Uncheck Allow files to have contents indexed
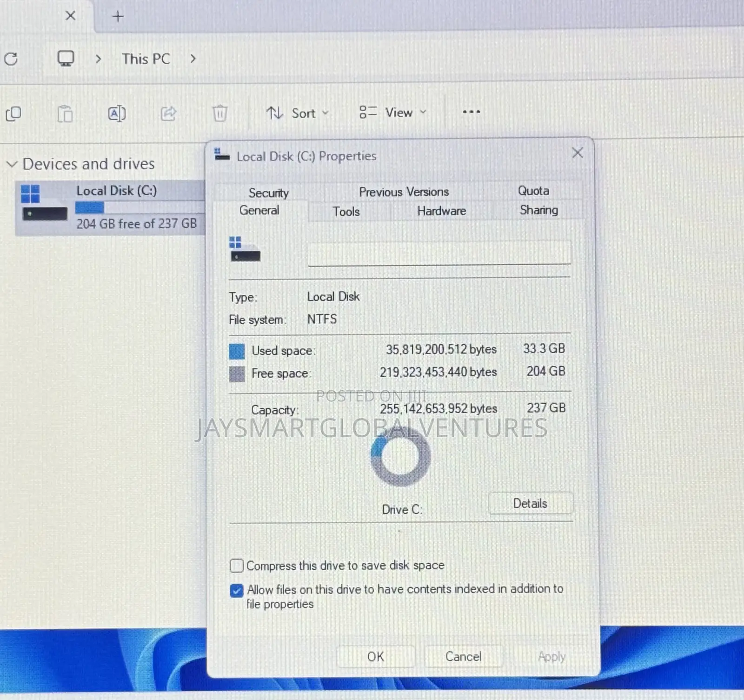 coord(237,591)
